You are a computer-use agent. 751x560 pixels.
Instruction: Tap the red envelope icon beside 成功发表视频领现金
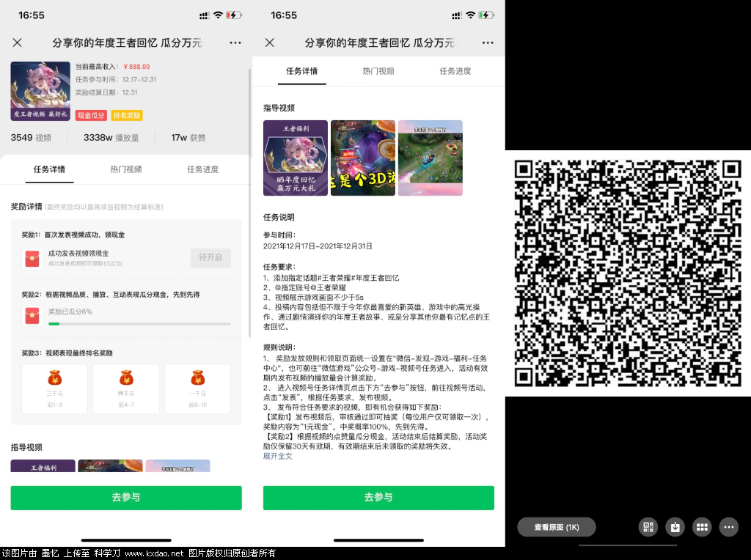(32, 259)
